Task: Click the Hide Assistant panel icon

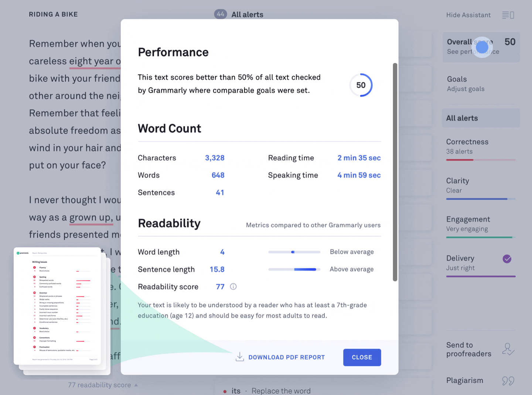Action: [x=508, y=15]
